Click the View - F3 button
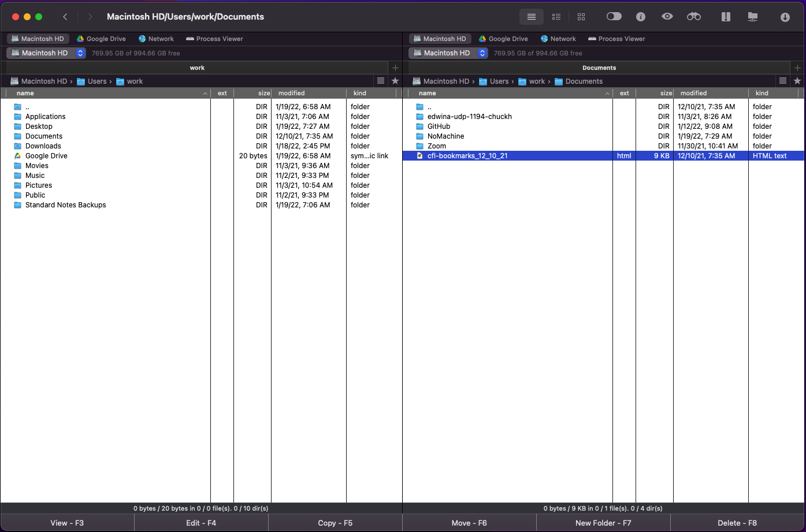 click(x=67, y=523)
